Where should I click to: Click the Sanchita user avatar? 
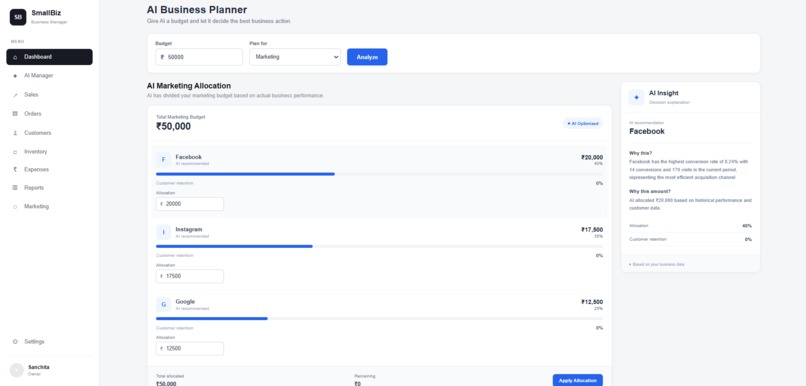pyautogui.click(x=17, y=370)
